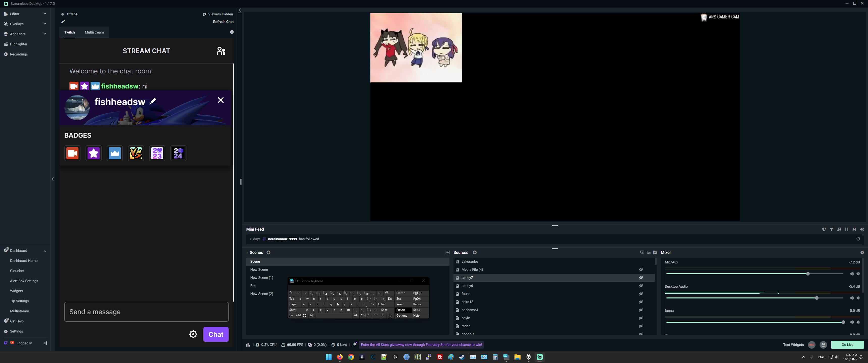The image size is (868, 363).
Task: Click the 2024 recap badge
Action: point(178,154)
